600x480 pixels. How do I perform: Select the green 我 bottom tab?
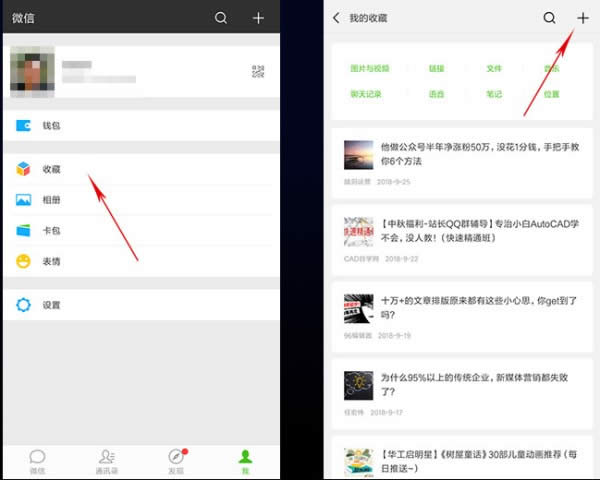(x=245, y=461)
